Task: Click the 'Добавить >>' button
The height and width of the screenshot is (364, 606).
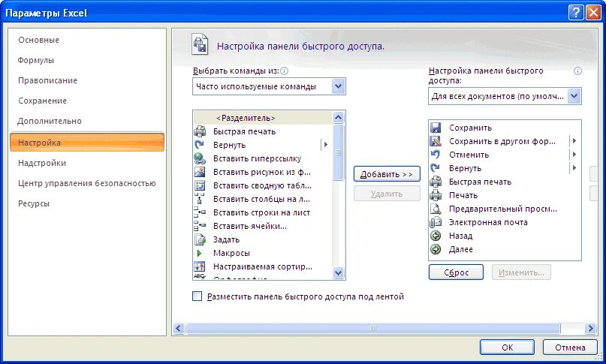Action: pos(387,174)
